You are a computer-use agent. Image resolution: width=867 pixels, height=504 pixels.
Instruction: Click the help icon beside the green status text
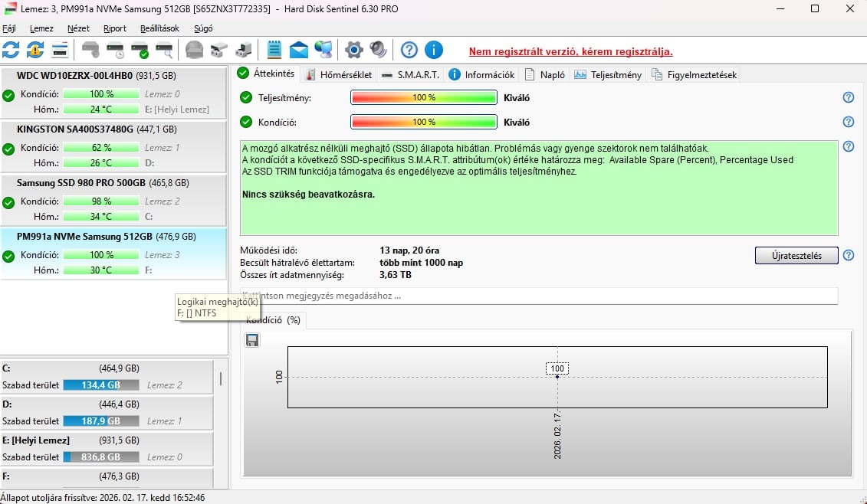pos(849,147)
